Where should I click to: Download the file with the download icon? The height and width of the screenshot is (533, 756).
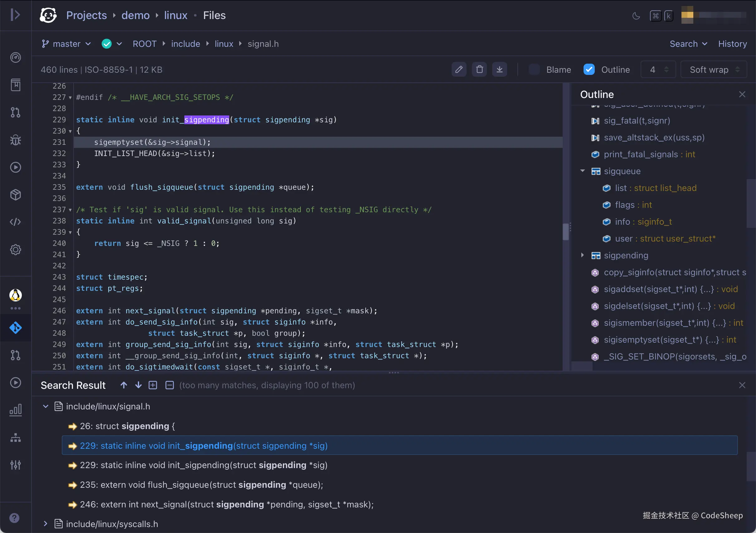499,70
